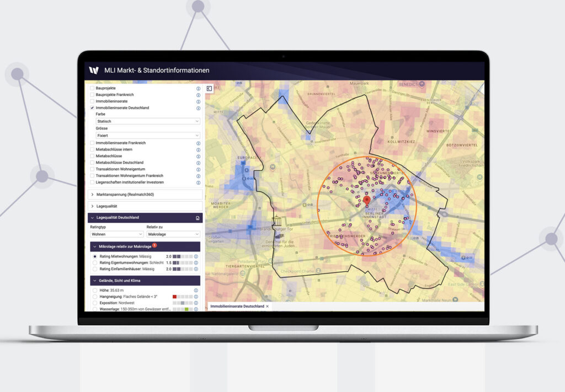Open the Farbe dropdown showing Statisch

coord(147,121)
